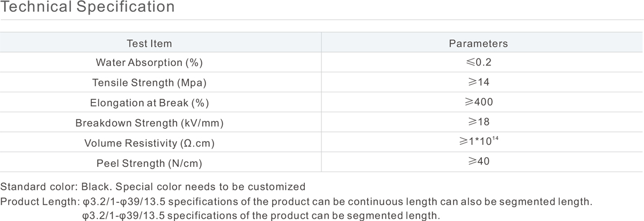
Task: Click the final segmented length note line
Action: click(261, 216)
